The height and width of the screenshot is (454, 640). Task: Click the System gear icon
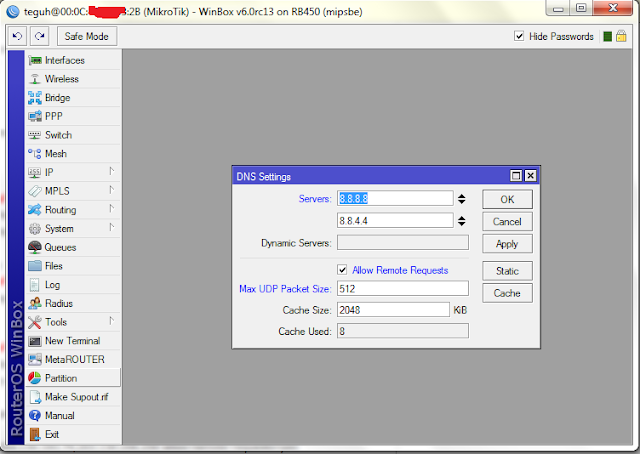(x=35, y=229)
